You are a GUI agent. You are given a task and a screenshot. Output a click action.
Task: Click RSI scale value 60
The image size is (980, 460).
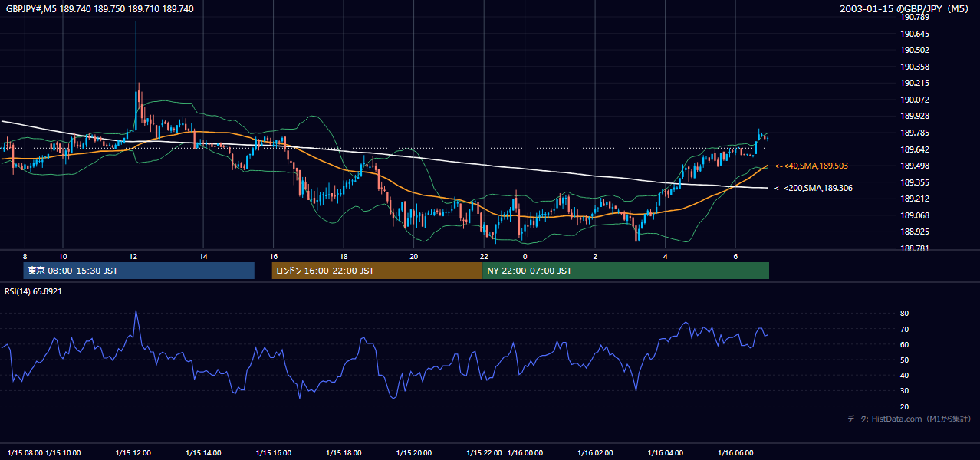904,344
